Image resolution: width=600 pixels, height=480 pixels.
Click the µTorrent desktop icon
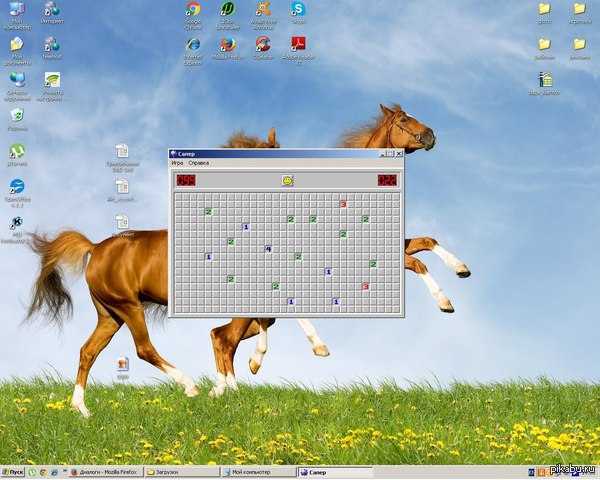click(x=17, y=152)
